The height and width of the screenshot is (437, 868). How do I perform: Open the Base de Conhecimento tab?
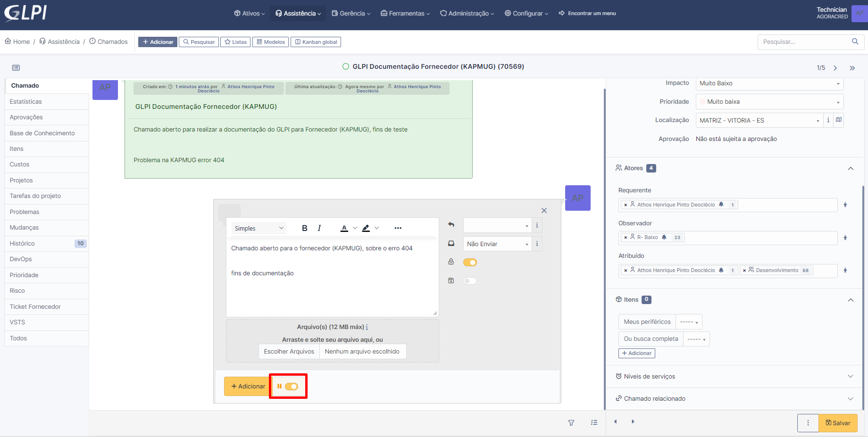[x=47, y=133]
